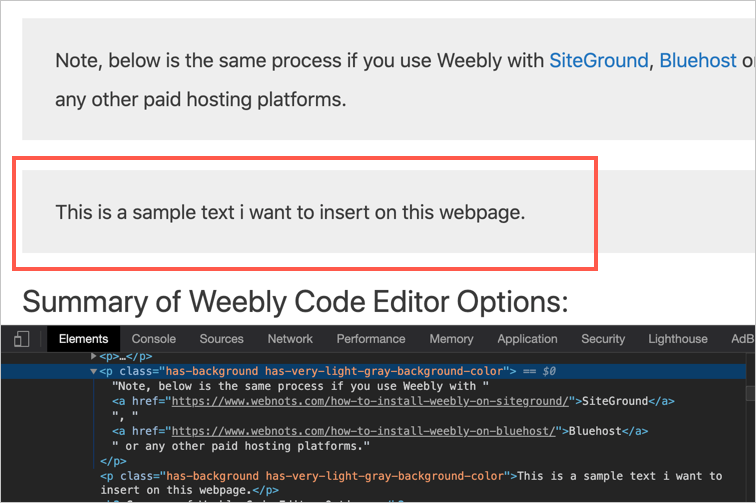Image resolution: width=756 pixels, height=503 pixels.
Task: Switch to the Memory tab
Action: 451,339
